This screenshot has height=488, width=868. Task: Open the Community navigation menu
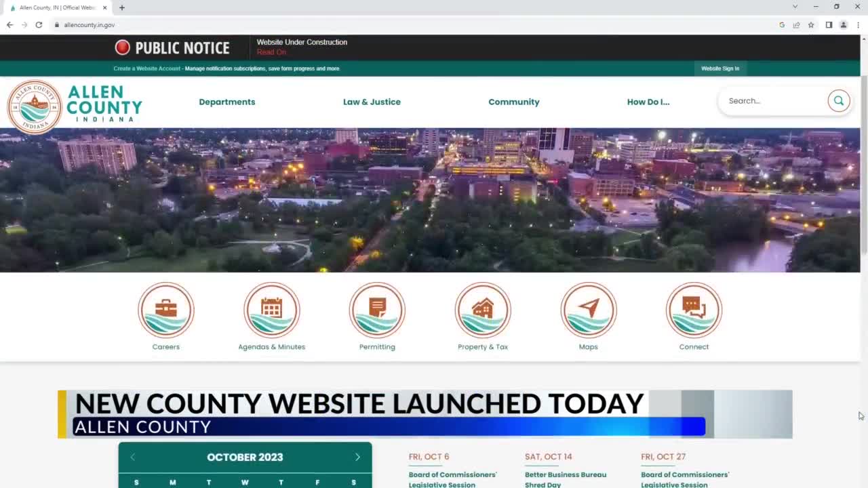(513, 102)
